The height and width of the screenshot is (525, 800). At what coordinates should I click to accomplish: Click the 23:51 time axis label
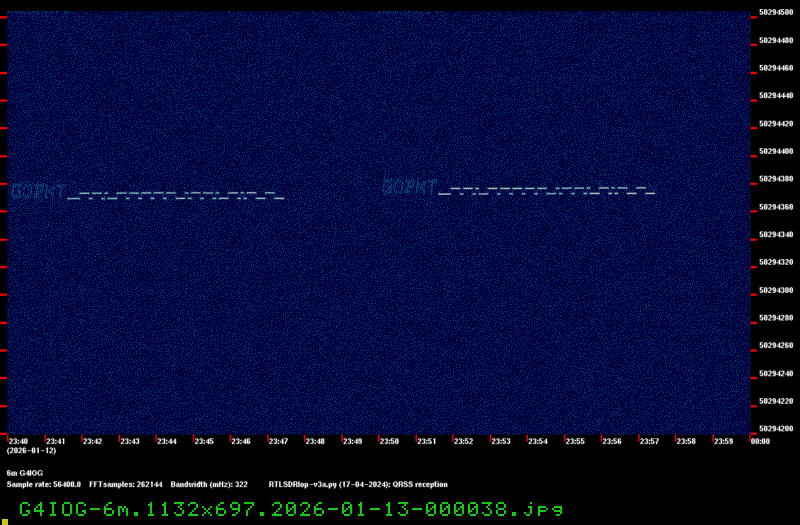427,441
